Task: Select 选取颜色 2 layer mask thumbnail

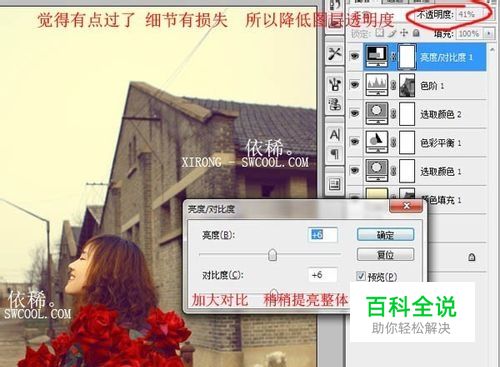Action: coord(407,114)
